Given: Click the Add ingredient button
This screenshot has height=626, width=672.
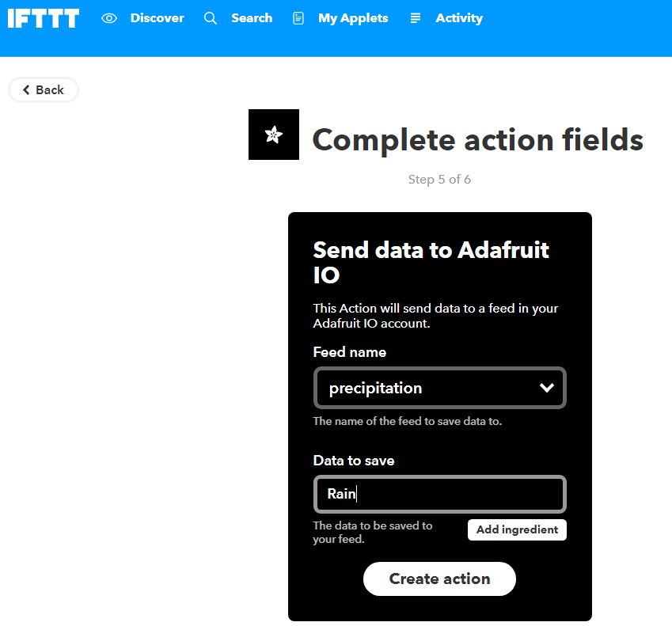Looking at the screenshot, I should [517, 529].
